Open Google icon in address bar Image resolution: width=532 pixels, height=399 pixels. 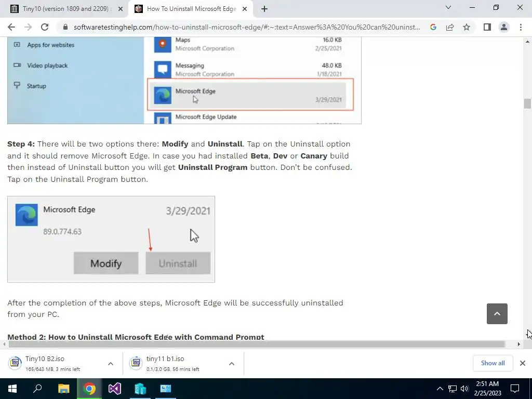[433, 27]
